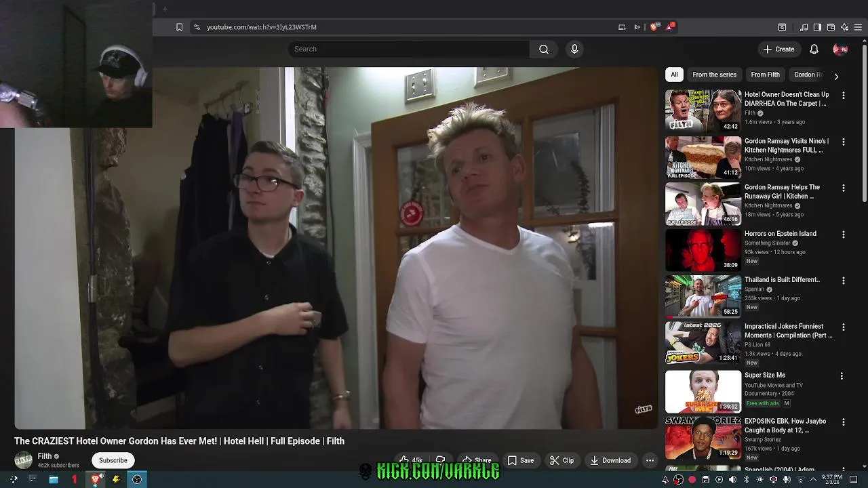Viewport: 868px width, 488px height.
Task: Open options for Impractical Jokers Funniest Moments video
Action: 844,327
